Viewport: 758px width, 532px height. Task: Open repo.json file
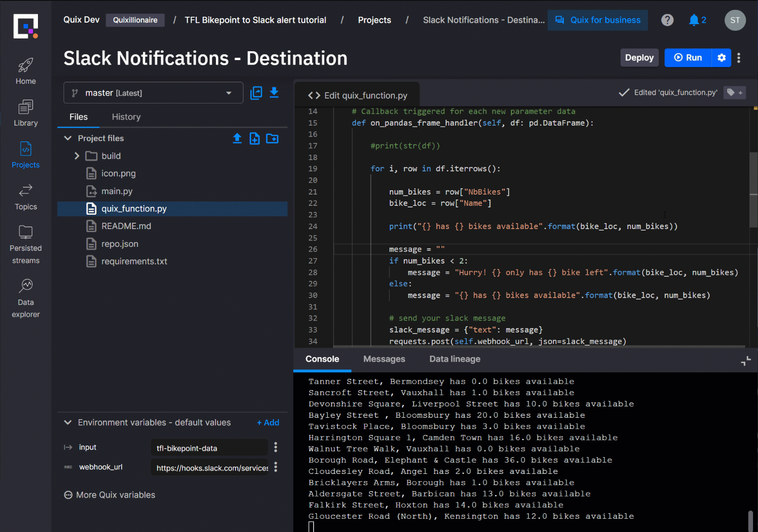[120, 244]
